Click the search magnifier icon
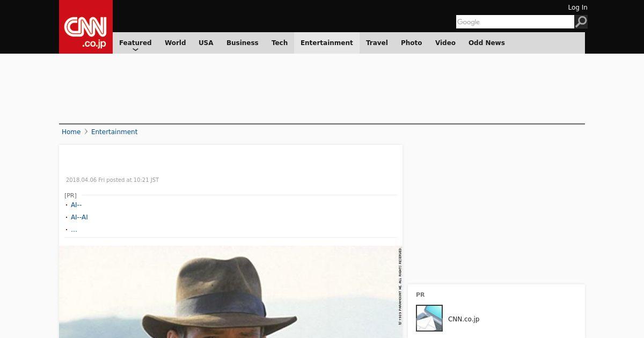 point(581,21)
